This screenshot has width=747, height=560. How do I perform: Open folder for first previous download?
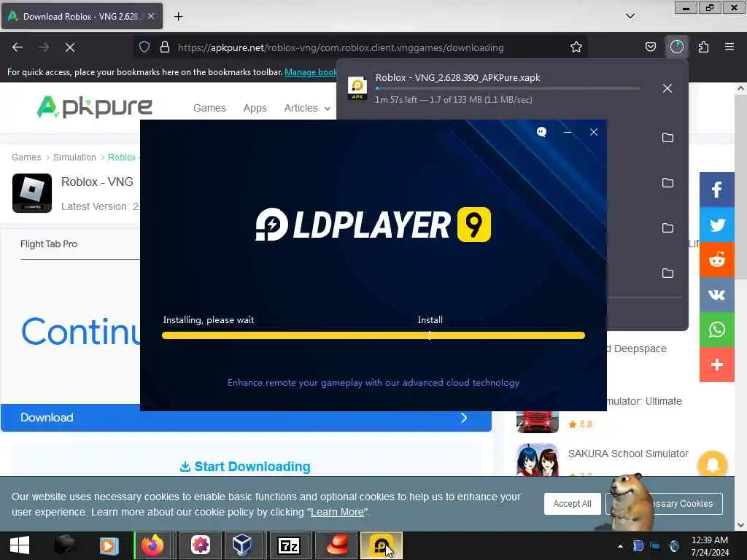click(x=667, y=138)
